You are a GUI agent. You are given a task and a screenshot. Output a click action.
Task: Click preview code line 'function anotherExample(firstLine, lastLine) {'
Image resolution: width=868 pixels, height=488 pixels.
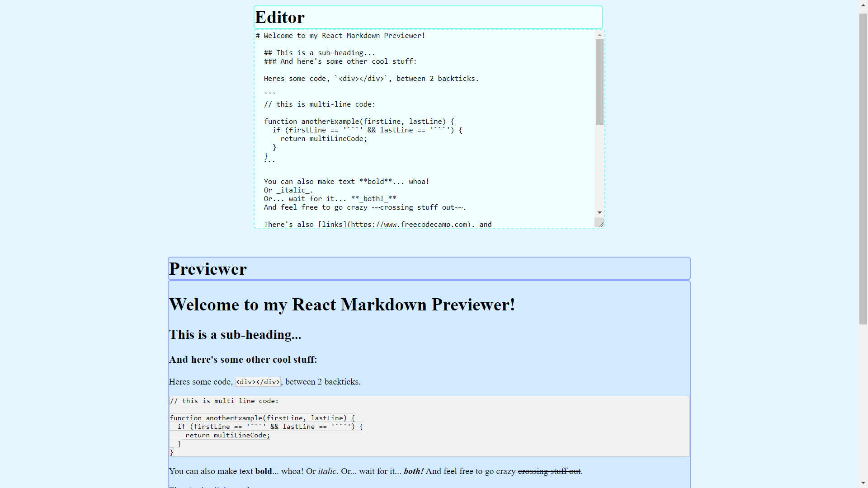[262, 418]
